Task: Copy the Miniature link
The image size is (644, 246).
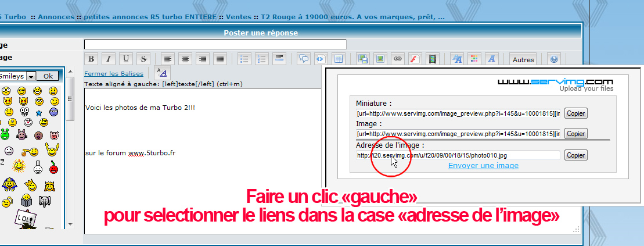Action: point(575,113)
